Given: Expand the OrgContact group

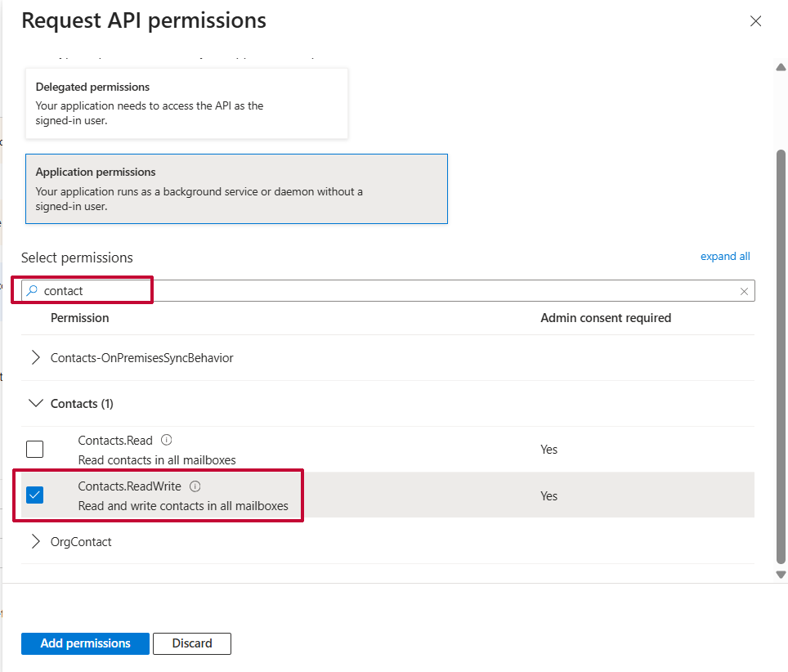Looking at the screenshot, I should [x=35, y=541].
